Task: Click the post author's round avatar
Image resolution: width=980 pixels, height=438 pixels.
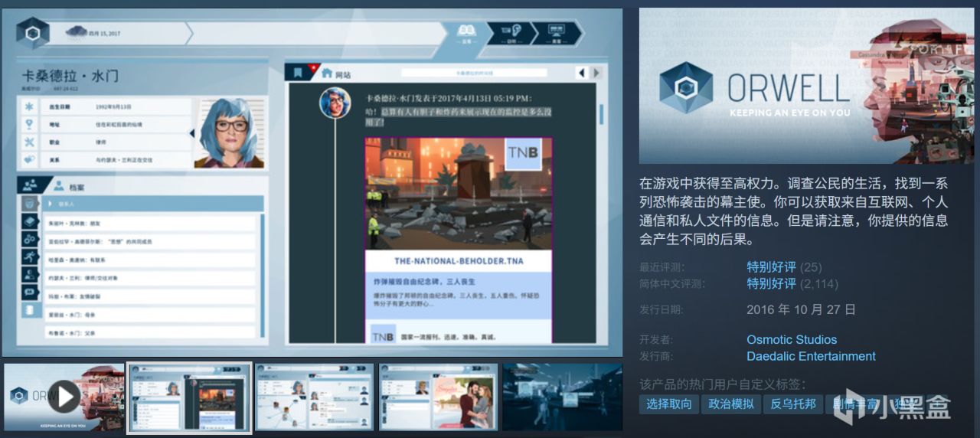Action: [x=335, y=103]
